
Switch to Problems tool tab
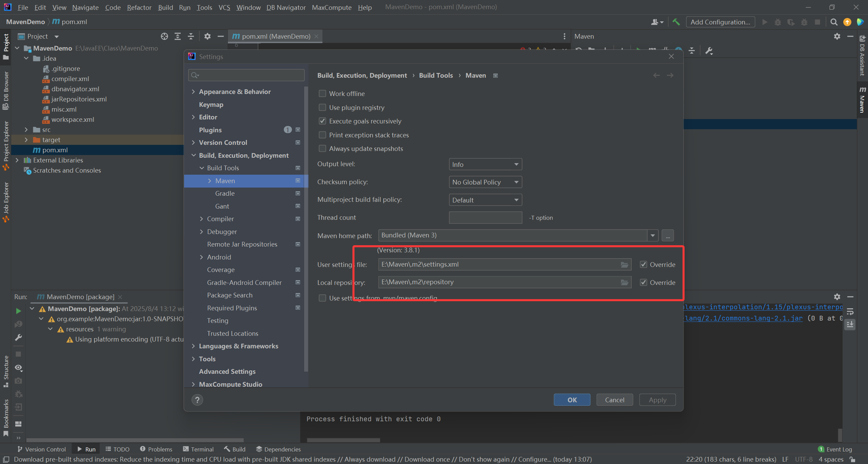coord(156,449)
